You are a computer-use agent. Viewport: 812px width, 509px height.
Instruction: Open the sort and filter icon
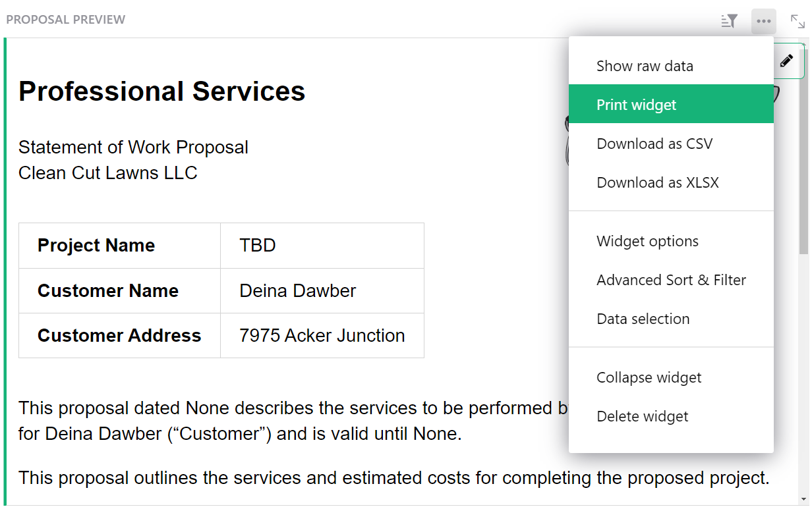pos(729,21)
